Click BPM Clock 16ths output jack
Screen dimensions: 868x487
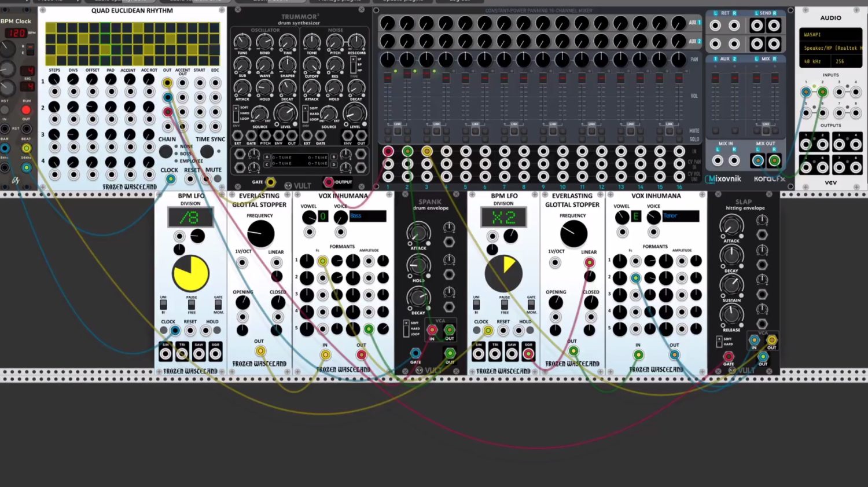tap(26, 168)
